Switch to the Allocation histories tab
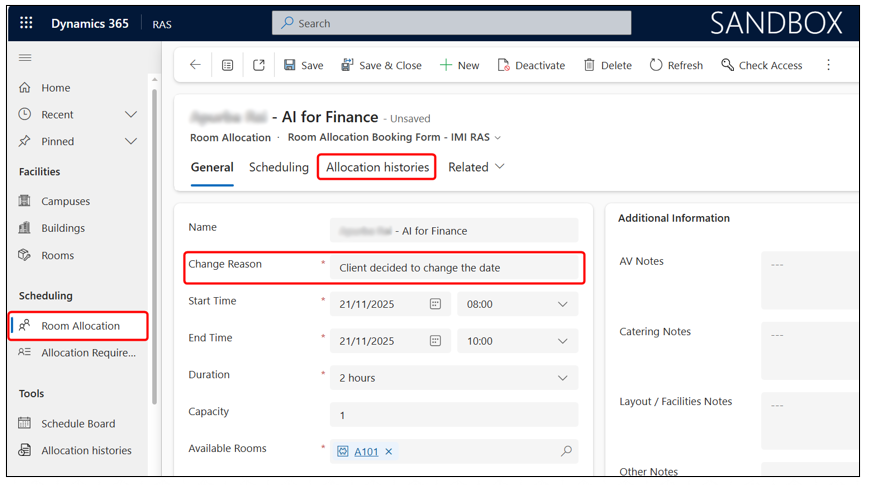 pyautogui.click(x=377, y=167)
